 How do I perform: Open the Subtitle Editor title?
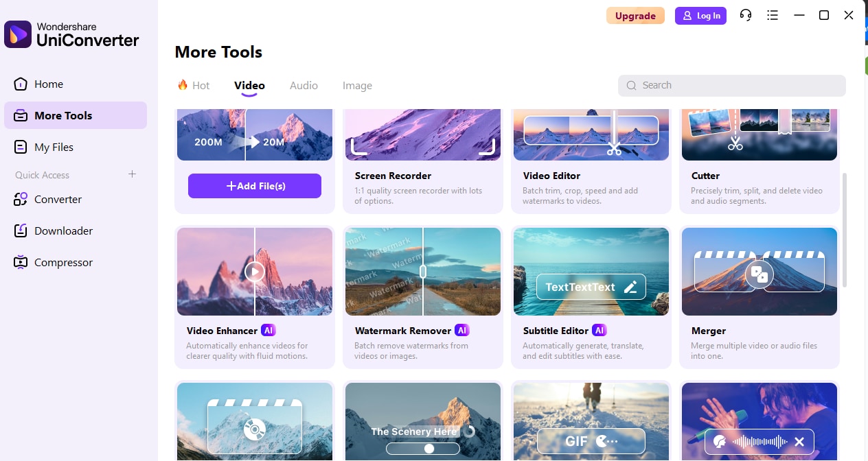coord(556,331)
